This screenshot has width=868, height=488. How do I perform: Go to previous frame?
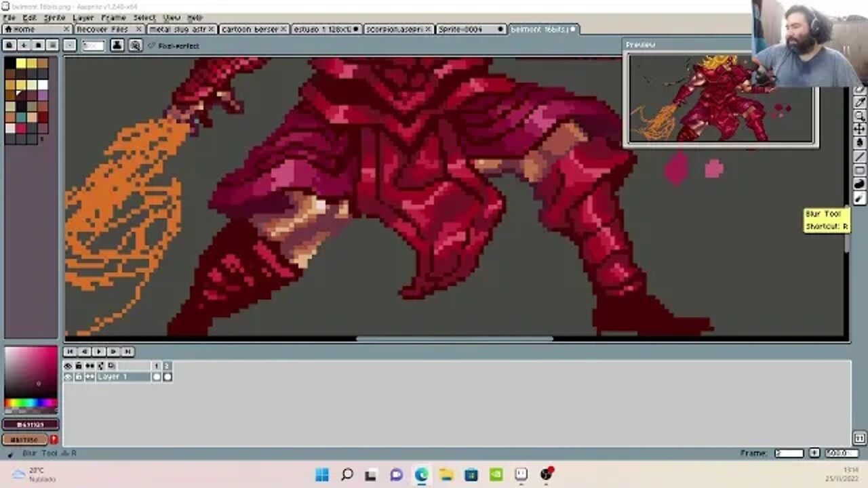tap(84, 352)
